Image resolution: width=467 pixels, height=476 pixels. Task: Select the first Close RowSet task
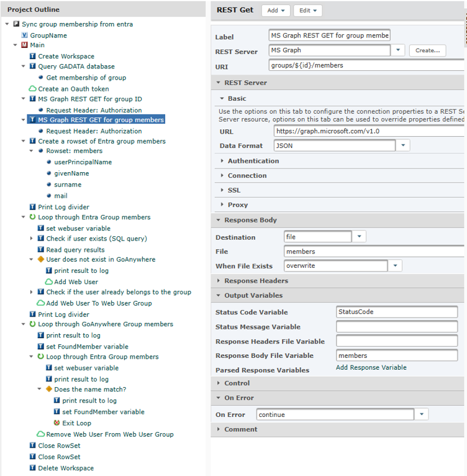click(59, 446)
